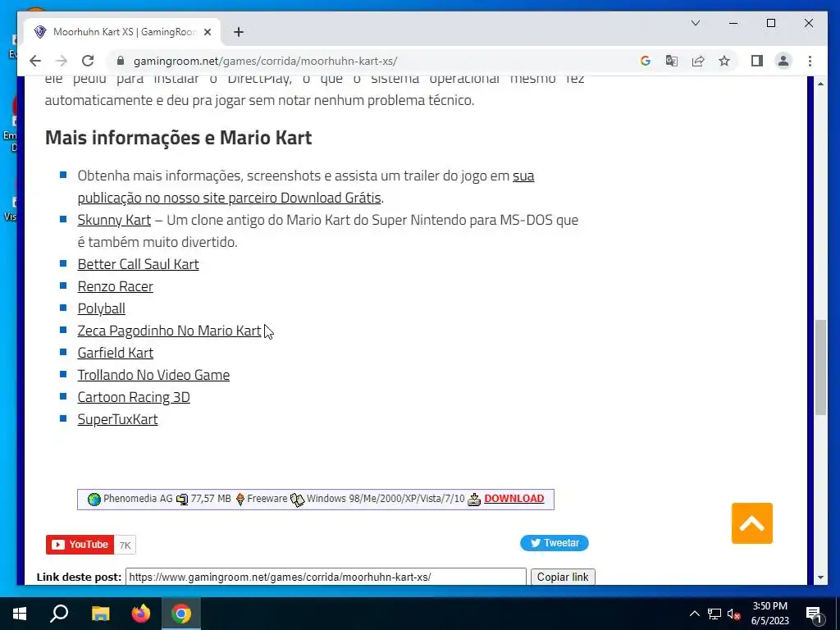Open File Explorer from the taskbar
The height and width of the screenshot is (630, 840).
(x=100, y=614)
